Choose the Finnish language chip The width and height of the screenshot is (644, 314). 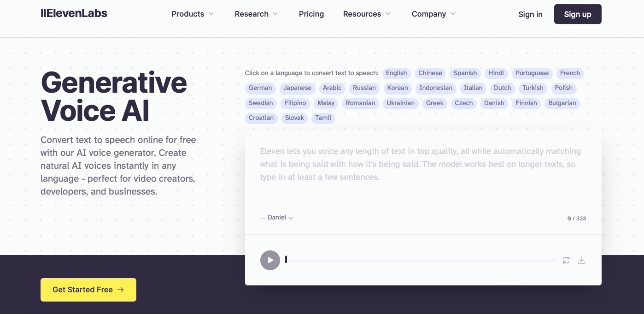[x=526, y=103]
